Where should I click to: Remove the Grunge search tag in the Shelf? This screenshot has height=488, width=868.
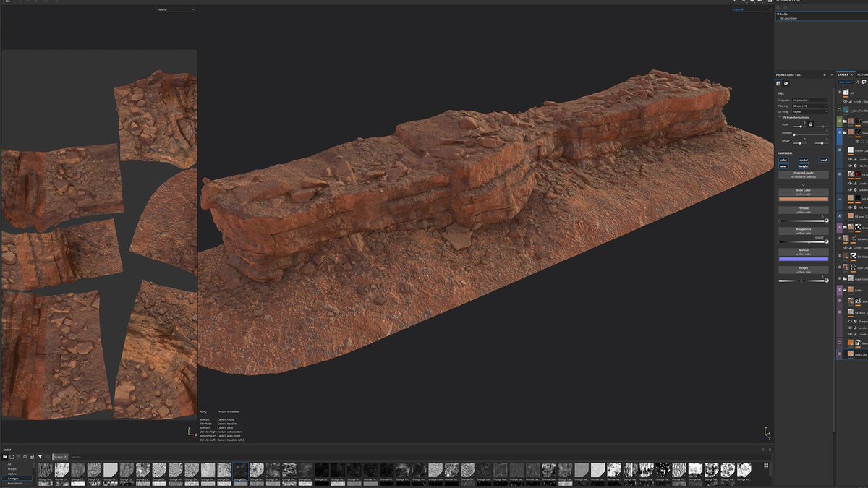click(65, 457)
